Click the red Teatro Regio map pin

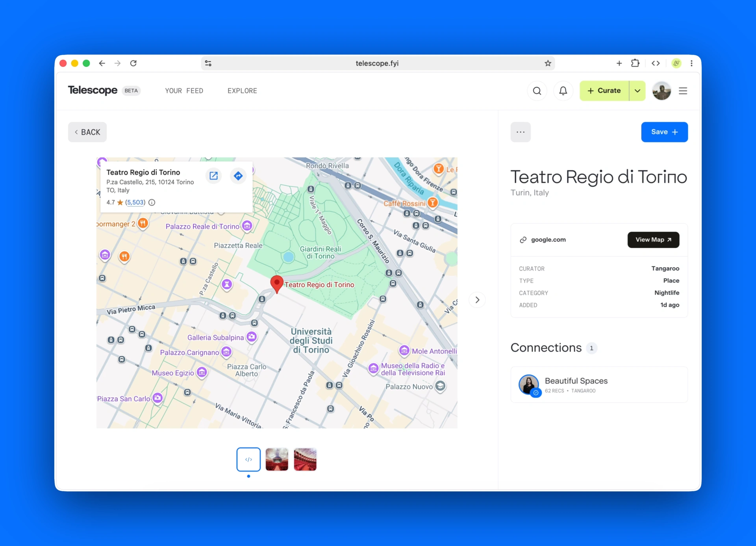coord(277,284)
